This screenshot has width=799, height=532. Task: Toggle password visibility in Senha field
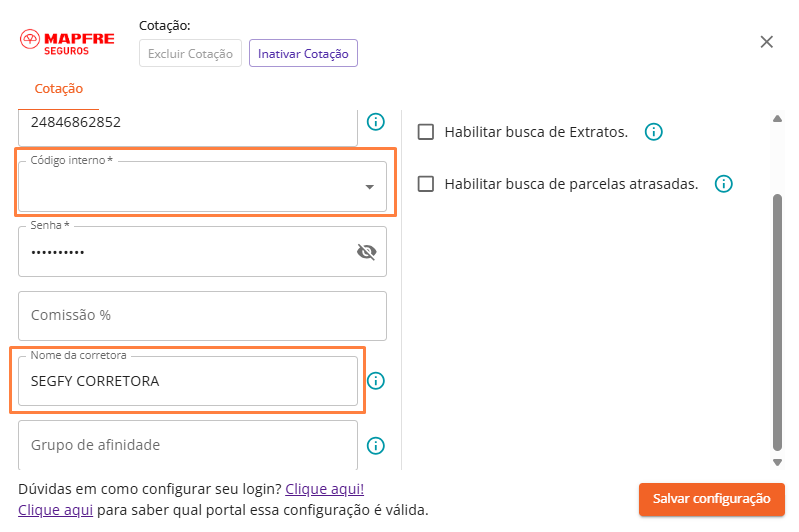(366, 252)
